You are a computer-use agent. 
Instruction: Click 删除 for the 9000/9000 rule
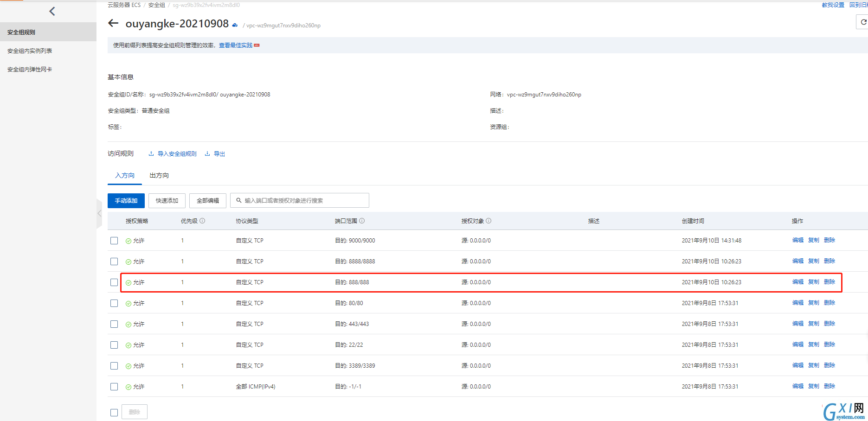click(x=829, y=240)
